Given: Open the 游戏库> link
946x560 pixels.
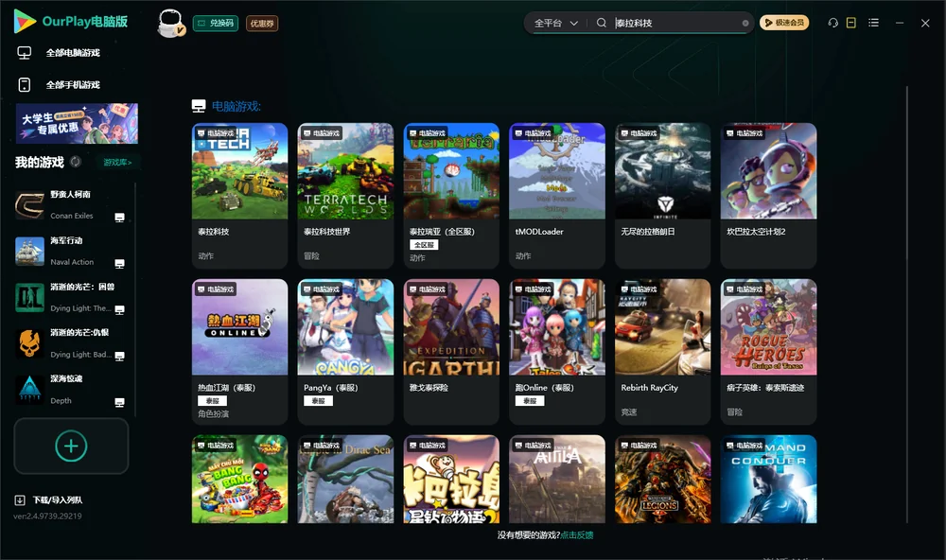Looking at the screenshot, I should (x=117, y=163).
